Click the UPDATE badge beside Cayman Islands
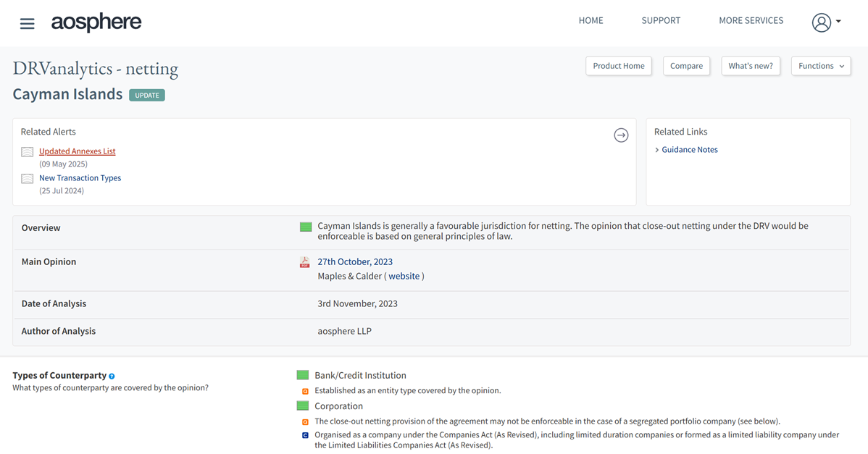 click(147, 95)
